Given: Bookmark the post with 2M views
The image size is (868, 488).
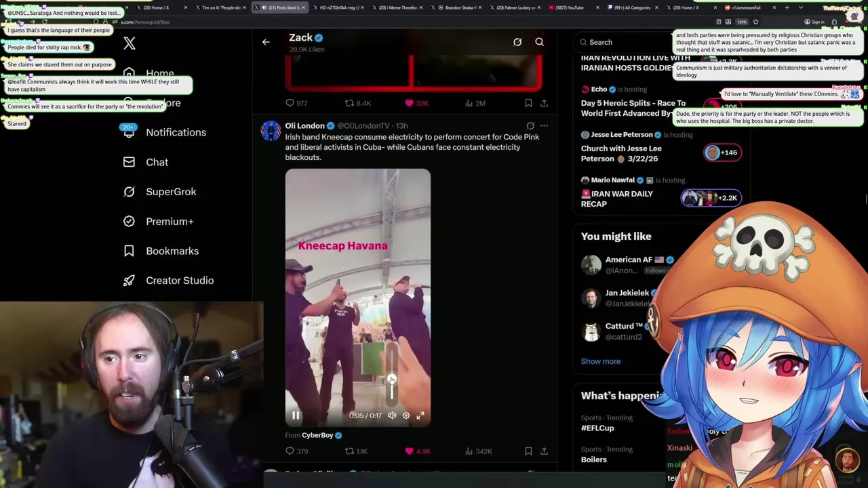Looking at the screenshot, I should click(528, 103).
